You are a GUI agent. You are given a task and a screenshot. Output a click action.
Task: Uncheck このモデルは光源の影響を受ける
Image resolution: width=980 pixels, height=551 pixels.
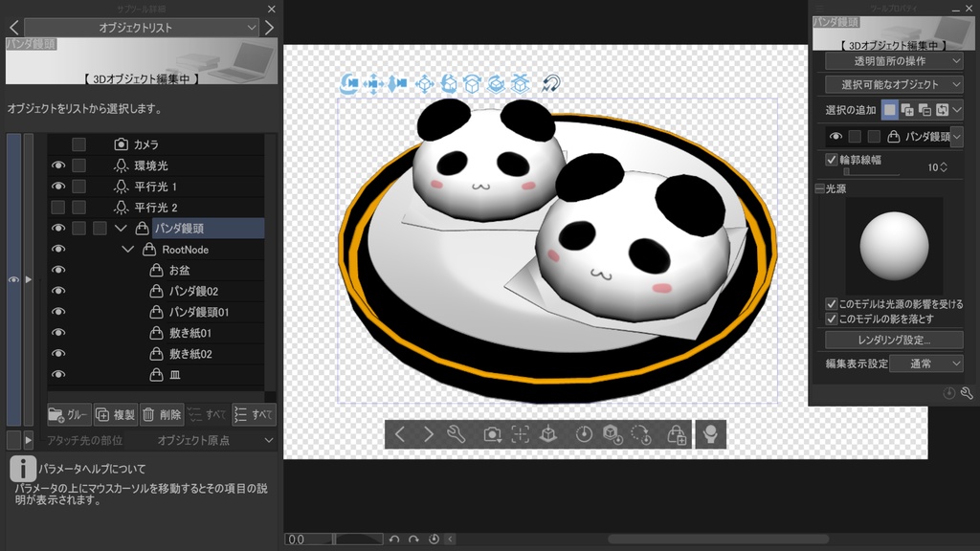click(832, 304)
